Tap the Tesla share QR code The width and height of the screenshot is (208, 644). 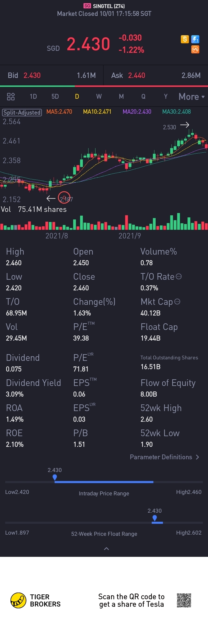click(184, 600)
